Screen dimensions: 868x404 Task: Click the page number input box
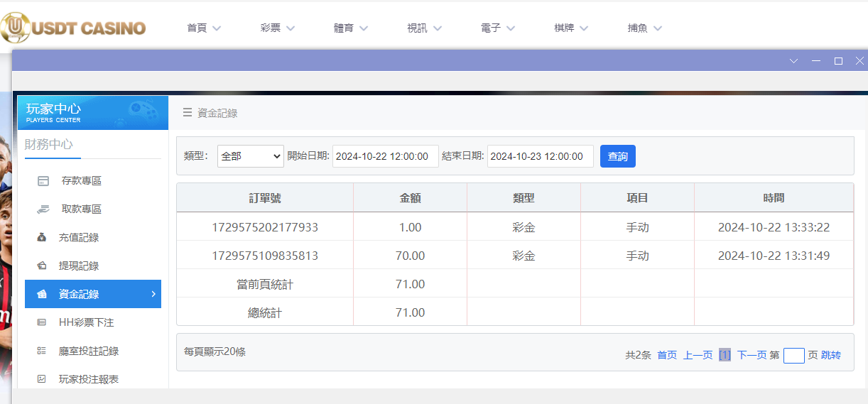pyautogui.click(x=793, y=356)
